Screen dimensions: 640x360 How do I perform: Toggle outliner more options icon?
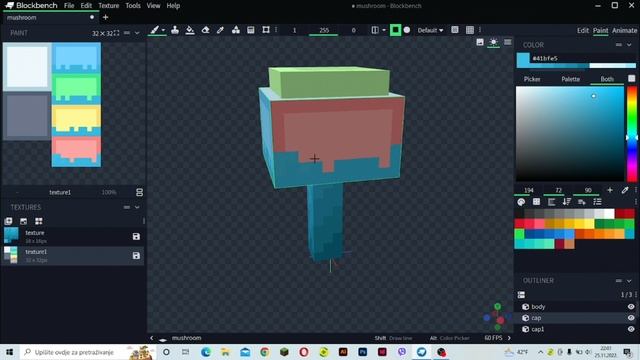pyautogui.click(x=521, y=295)
